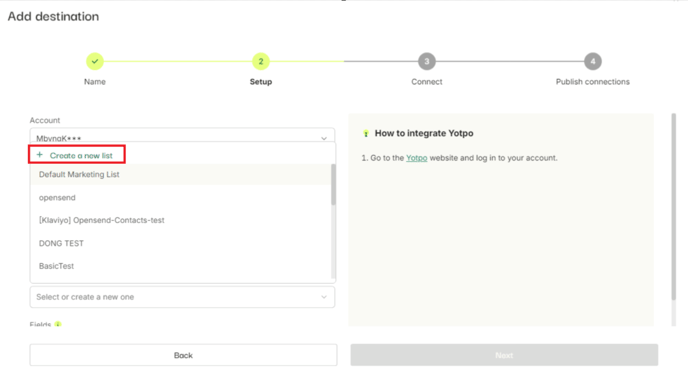Screen dimensions: 688x369
Task: Expand the Account dropdown chevron
Action: click(324, 138)
